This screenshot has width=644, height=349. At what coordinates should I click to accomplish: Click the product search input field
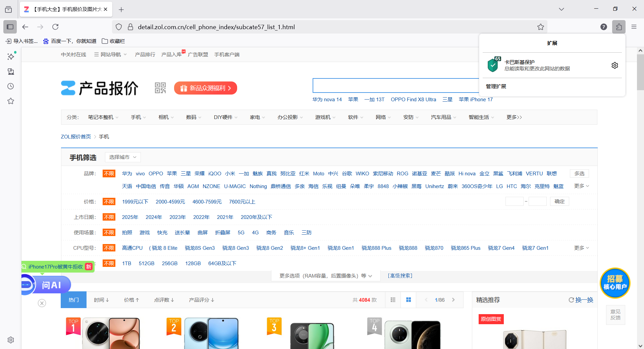pos(396,85)
